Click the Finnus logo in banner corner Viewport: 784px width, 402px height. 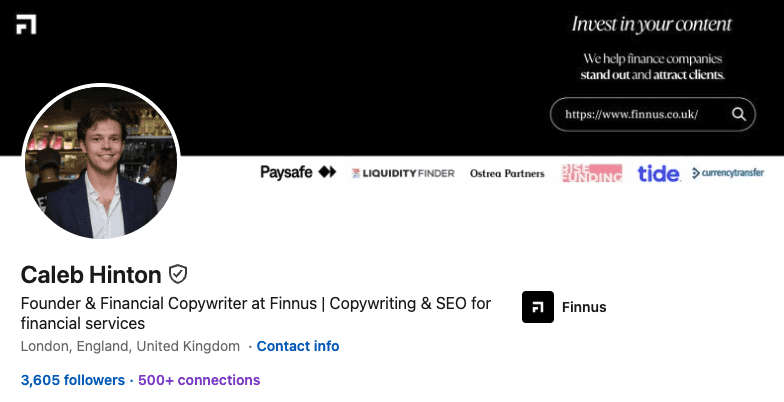[x=26, y=24]
